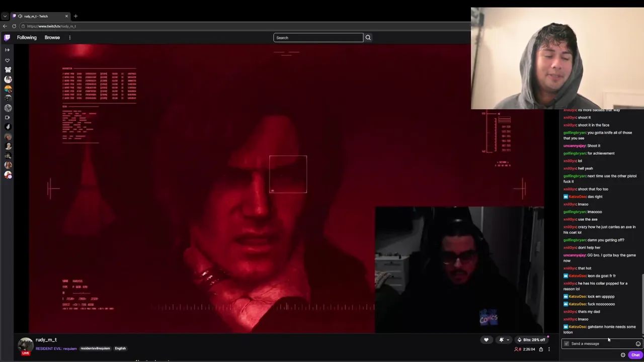Click the stream uptime 2:26:04

coord(529,349)
